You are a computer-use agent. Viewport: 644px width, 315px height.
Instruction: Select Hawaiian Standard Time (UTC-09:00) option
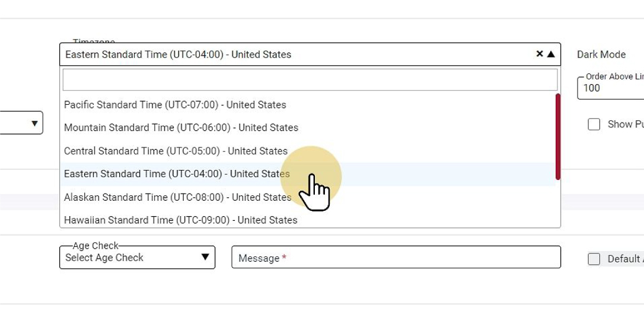pyautogui.click(x=180, y=220)
